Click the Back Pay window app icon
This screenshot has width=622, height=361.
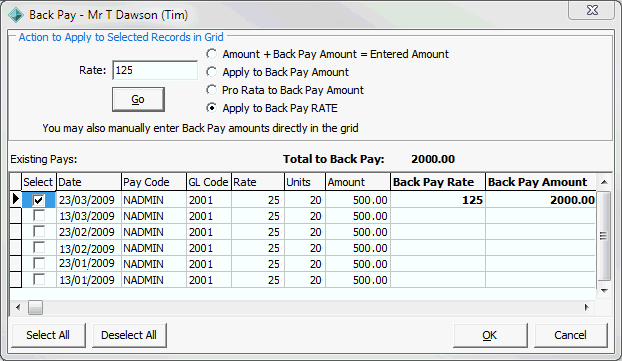[x=16, y=15]
